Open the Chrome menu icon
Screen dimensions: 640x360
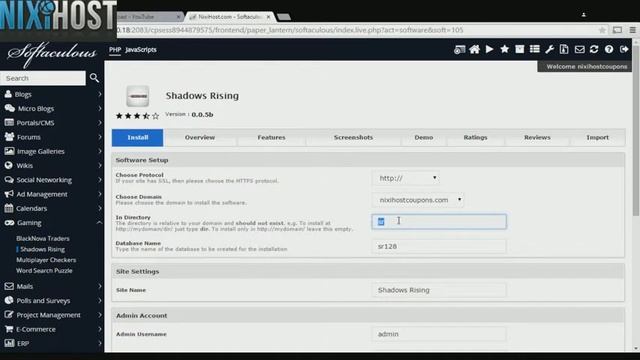pyautogui.click(x=632, y=30)
